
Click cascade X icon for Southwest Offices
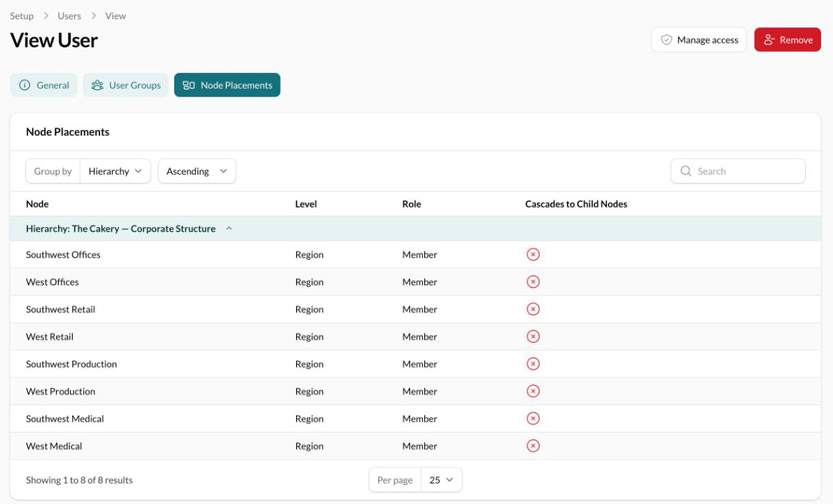click(x=533, y=254)
